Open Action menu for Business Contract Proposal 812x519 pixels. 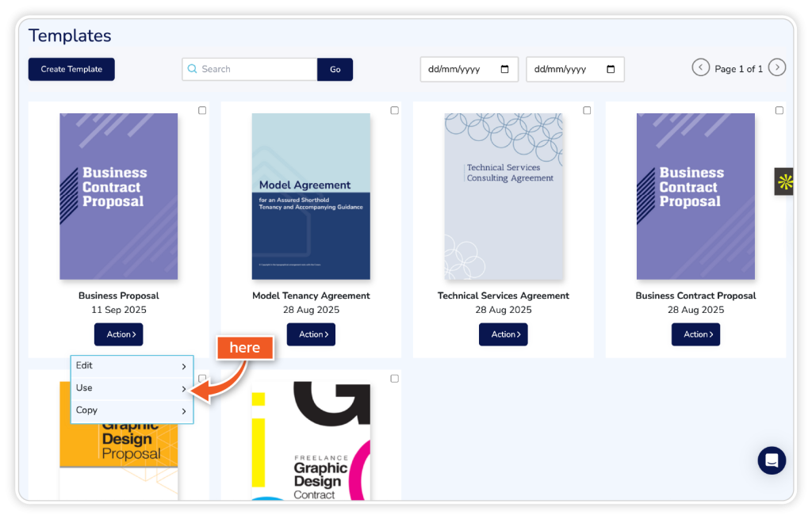tap(695, 334)
